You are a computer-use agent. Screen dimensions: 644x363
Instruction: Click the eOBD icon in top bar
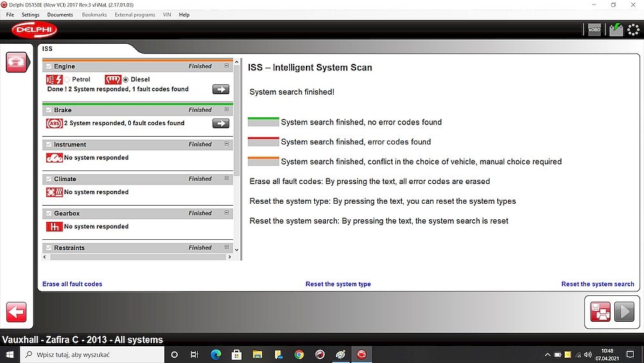pos(593,30)
